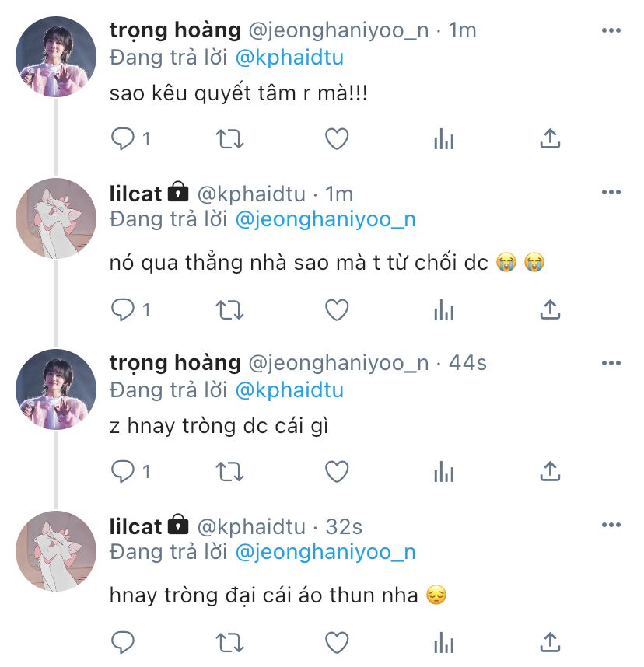644x667 pixels.
Task: Open @kphaidtu mention link in first tweet
Action: tap(289, 57)
